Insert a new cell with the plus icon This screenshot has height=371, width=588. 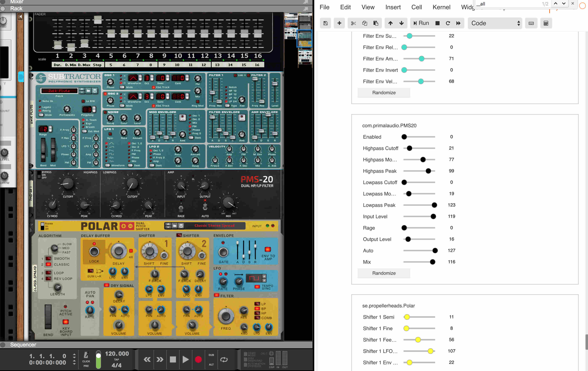[x=339, y=23]
